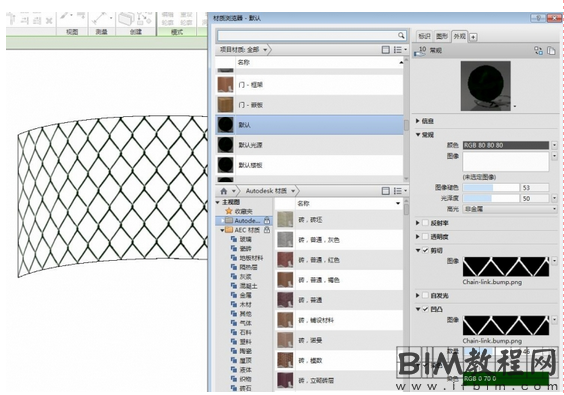
Task: Collapse the AEC 材质 folder in tree
Action: tap(222, 230)
